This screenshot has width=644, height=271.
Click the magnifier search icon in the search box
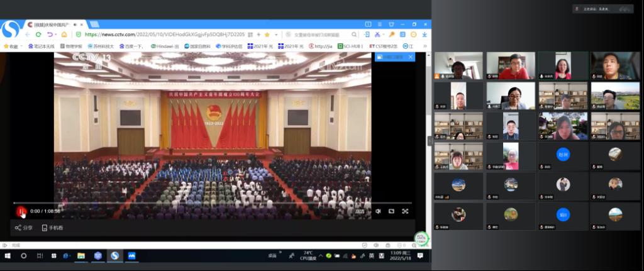coord(354,35)
